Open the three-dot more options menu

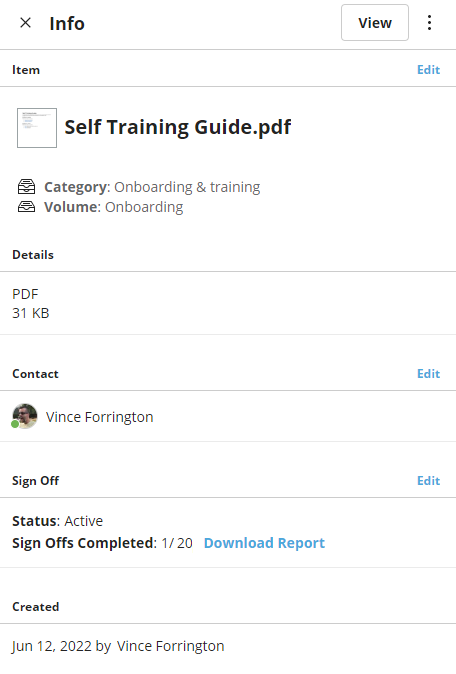tap(429, 23)
